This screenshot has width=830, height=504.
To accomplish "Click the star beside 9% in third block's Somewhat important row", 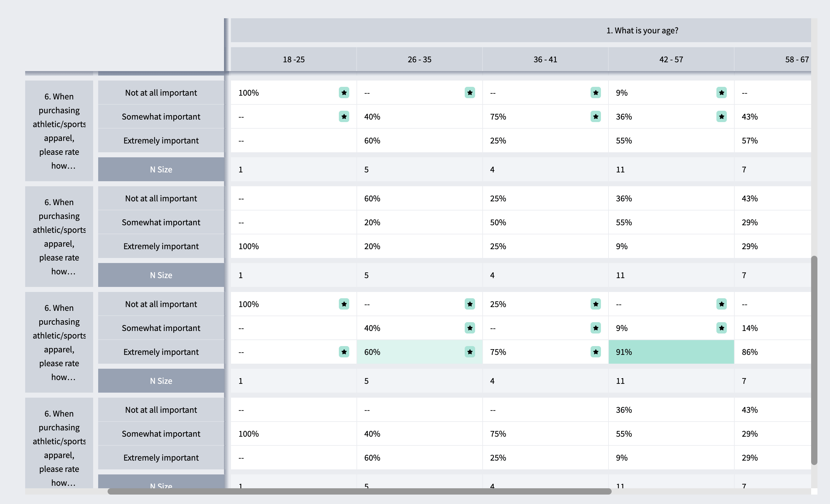I will coord(721,328).
